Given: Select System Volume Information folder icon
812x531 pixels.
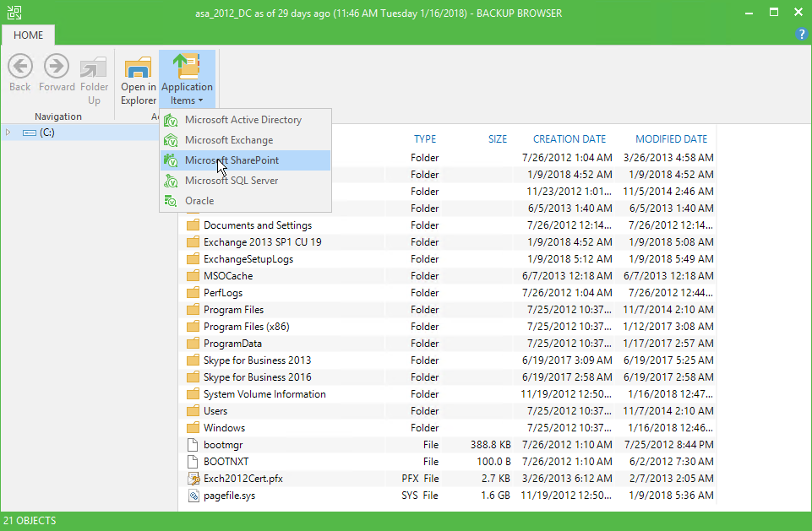Looking at the screenshot, I should coord(193,394).
